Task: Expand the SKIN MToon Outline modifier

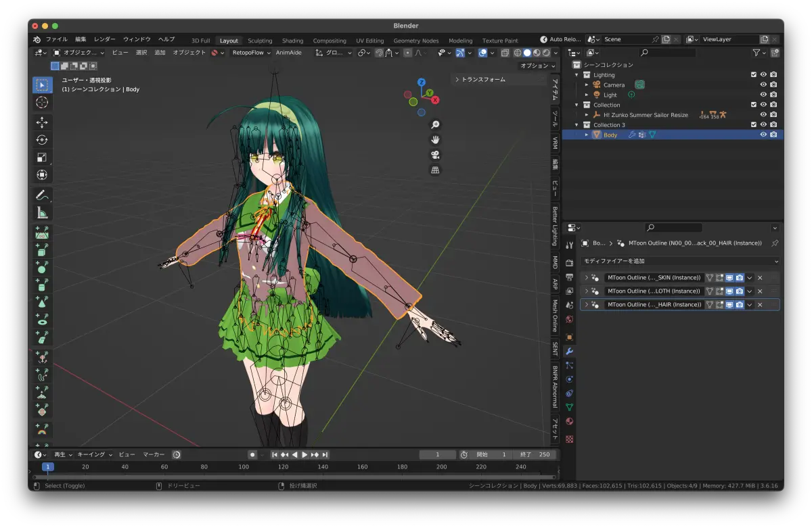Action: click(x=586, y=277)
